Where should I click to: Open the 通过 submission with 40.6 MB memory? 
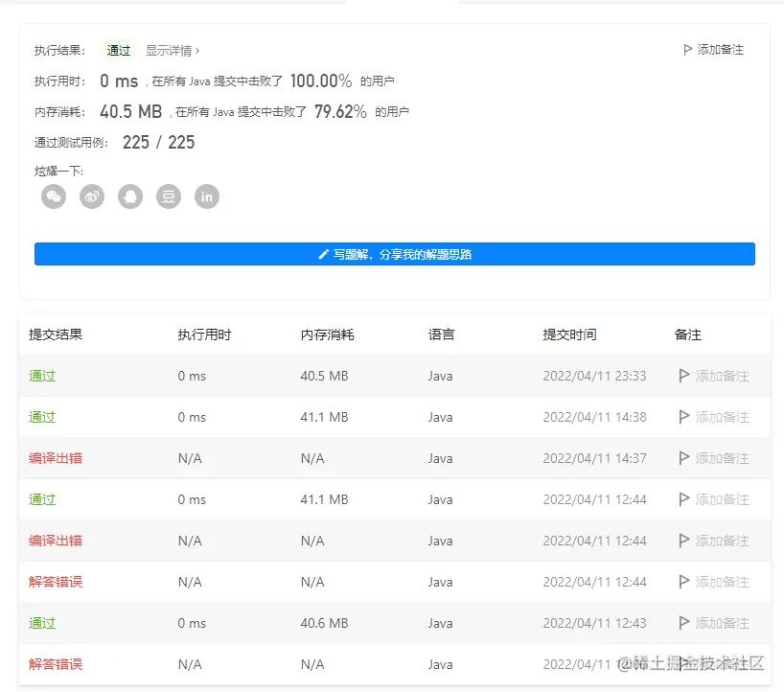coord(42,623)
